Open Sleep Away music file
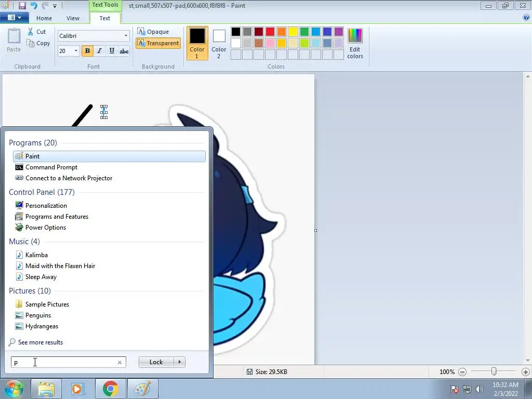Image resolution: width=532 pixels, height=399 pixels. click(x=109, y=276)
